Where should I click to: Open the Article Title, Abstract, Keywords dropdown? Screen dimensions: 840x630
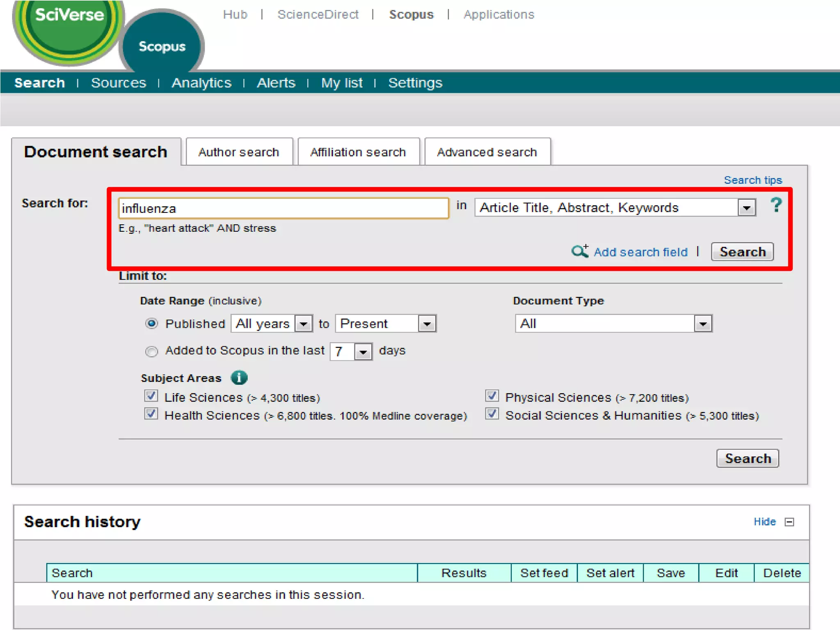(746, 208)
